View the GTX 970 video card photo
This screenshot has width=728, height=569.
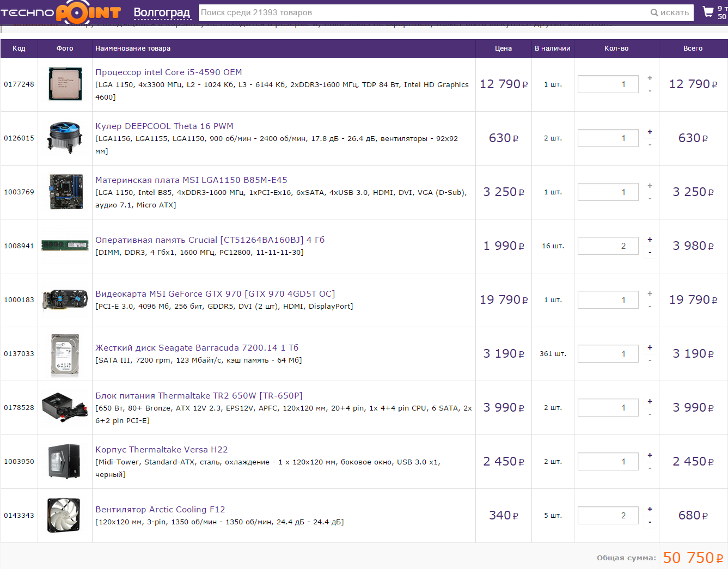[65, 299]
